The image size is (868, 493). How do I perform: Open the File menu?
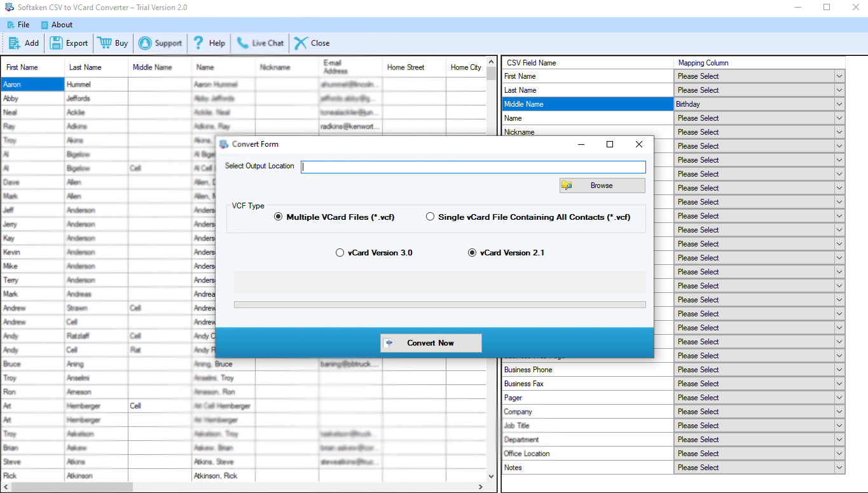18,25
